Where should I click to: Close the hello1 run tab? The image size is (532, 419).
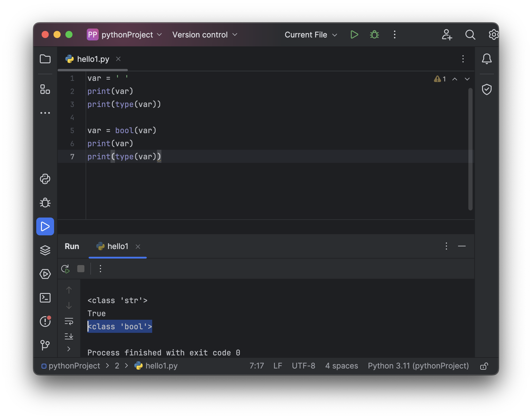click(x=138, y=247)
